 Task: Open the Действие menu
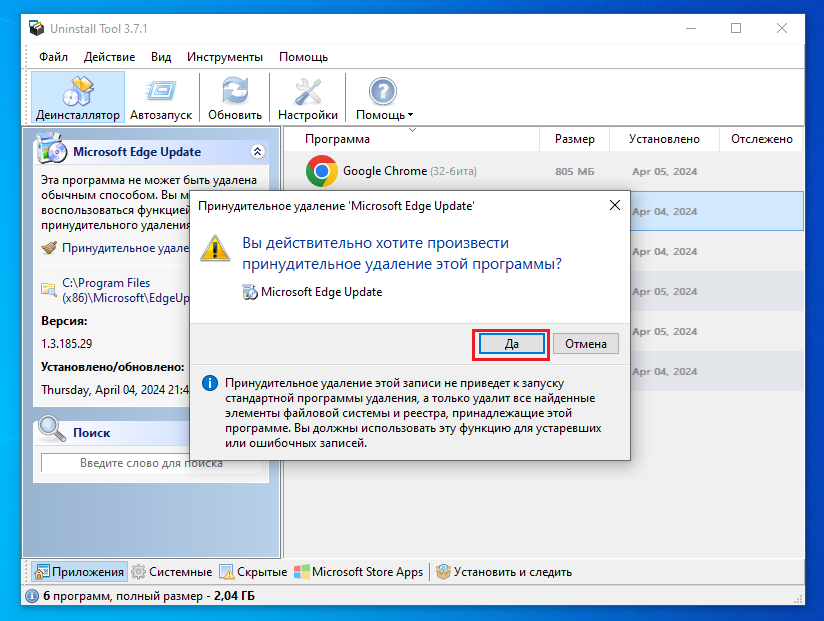tap(109, 57)
